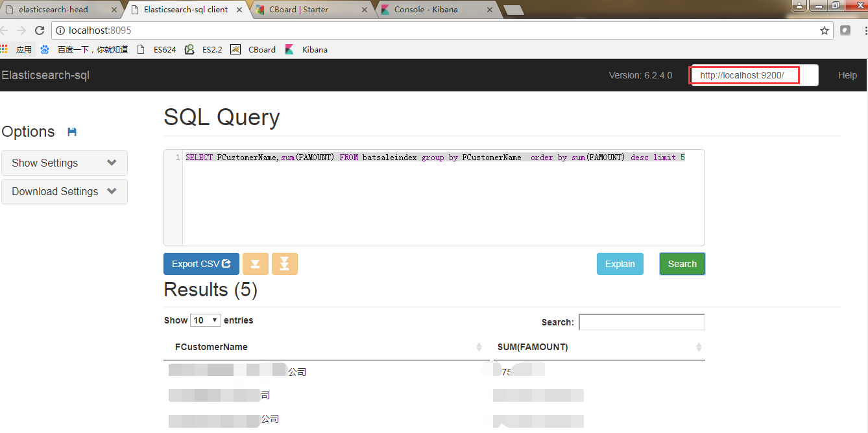Go forward using the browser forward arrow

(21, 30)
